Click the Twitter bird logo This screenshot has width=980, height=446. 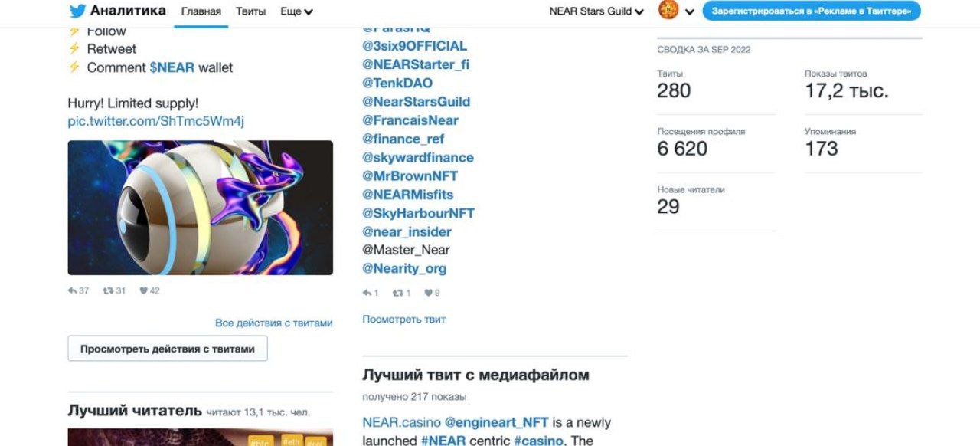point(77,11)
